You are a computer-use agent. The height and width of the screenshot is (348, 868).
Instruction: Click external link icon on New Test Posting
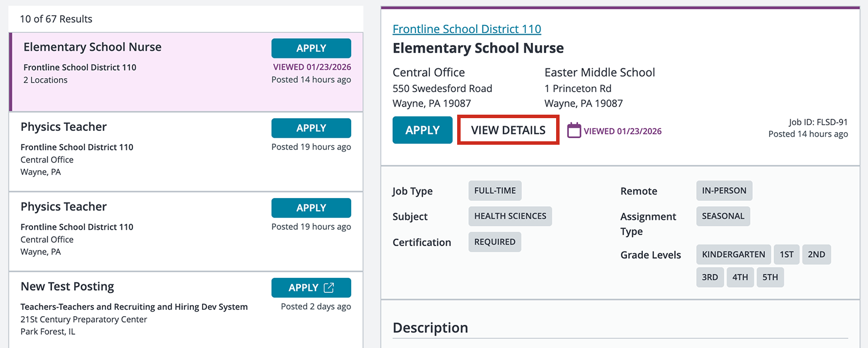tap(329, 288)
